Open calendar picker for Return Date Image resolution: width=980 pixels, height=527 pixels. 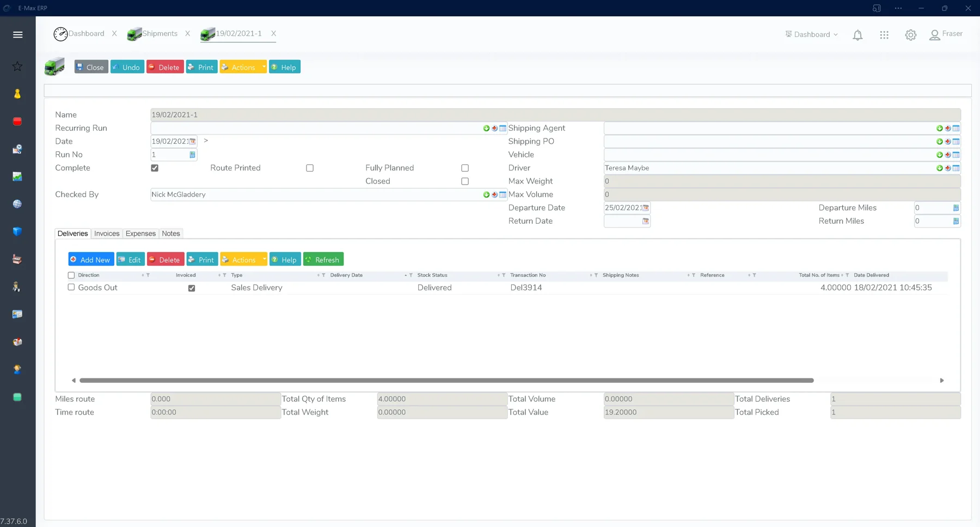[646, 221]
